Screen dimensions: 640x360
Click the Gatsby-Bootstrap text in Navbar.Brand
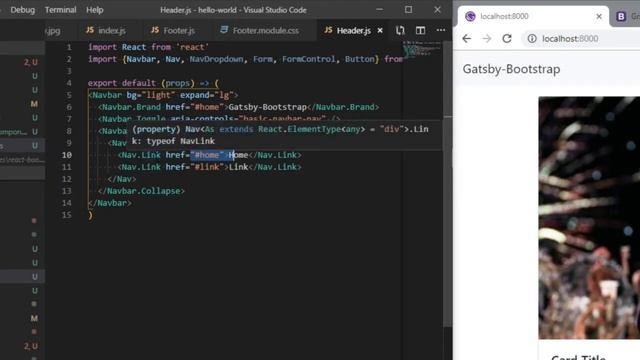point(267,107)
